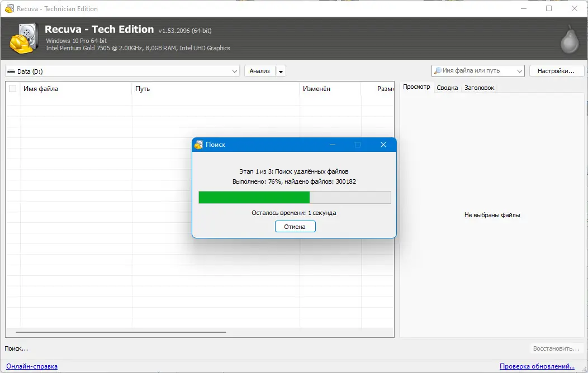The height and width of the screenshot is (373, 588).
Task: Click the "Осталось времени: 1 секунда" text
Action: (293, 213)
